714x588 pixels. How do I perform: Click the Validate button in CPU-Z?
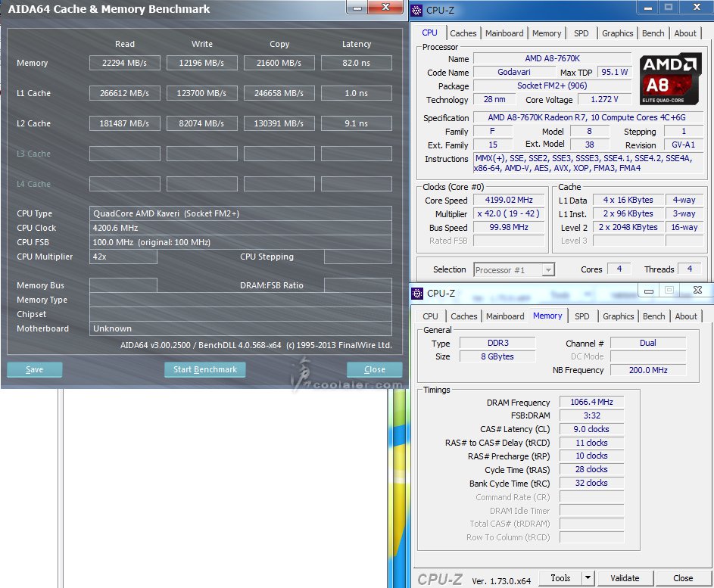pyautogui.click(x=625, y=578)
